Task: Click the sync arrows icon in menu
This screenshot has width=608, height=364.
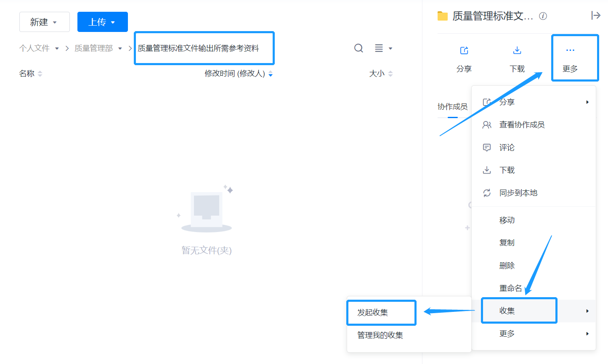Action: click(x=487, y=193)
